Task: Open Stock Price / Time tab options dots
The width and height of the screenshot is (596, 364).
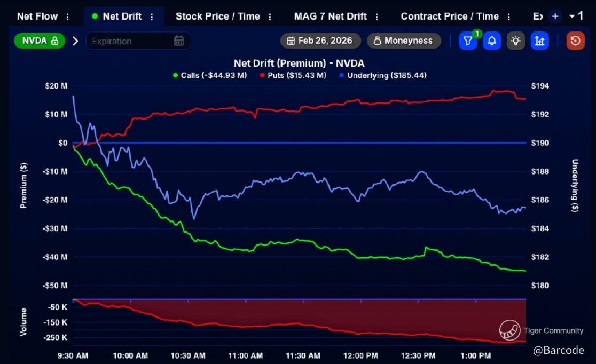Action: coord(270,17)
